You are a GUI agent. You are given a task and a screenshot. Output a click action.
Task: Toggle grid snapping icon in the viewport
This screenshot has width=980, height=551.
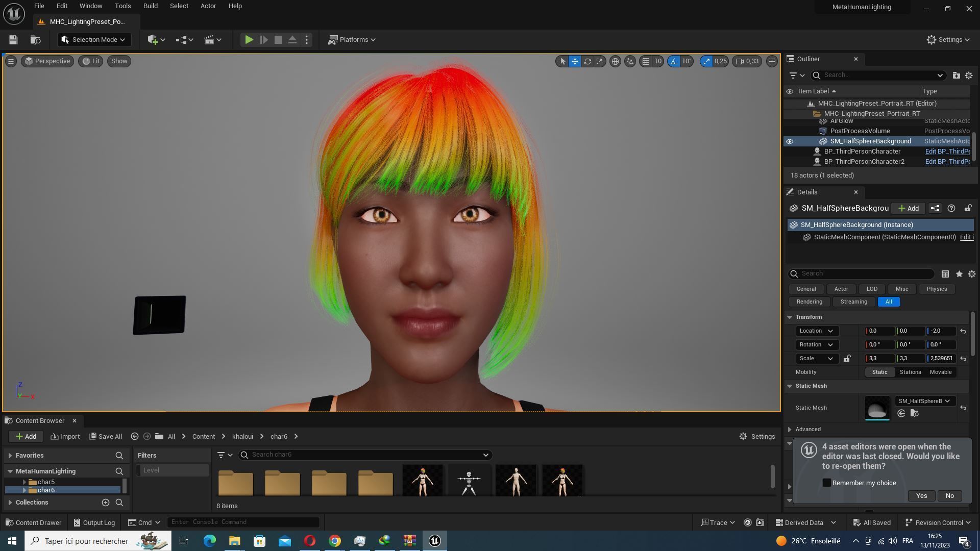point(646,61)
